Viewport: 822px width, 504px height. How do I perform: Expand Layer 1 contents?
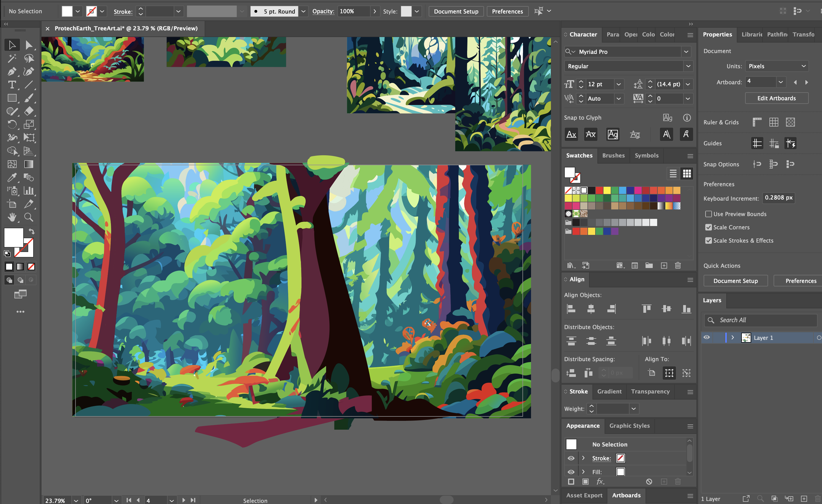733,337
